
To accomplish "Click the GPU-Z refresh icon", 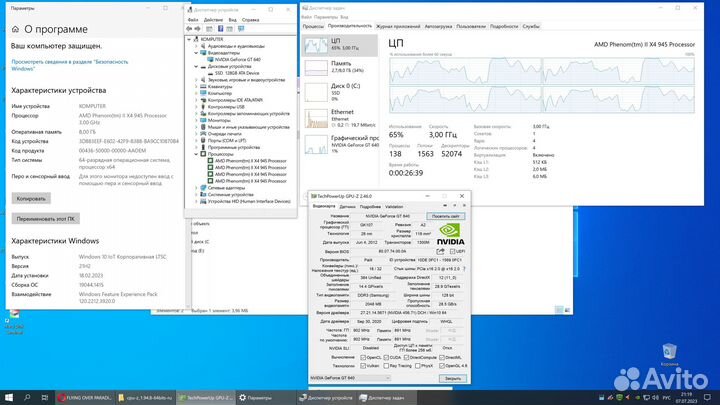I will (x=455, y=206).
